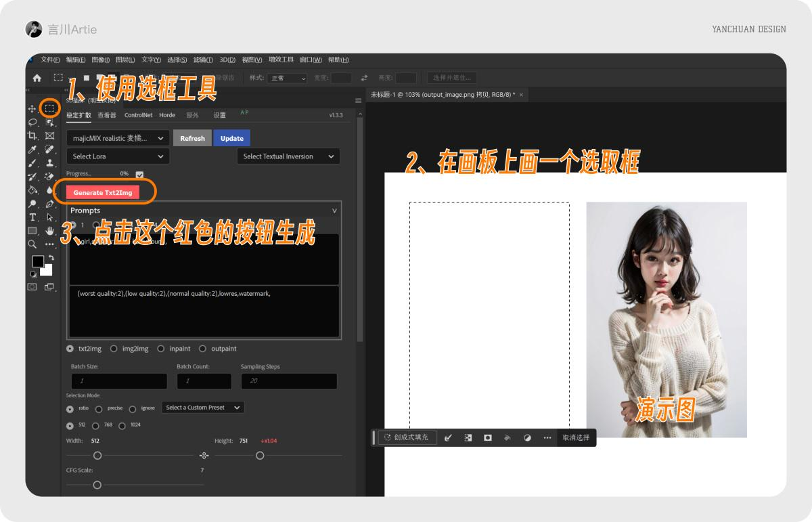Open the majicMIX realistic model dropdown

pyautogui.click(x=117, y=137)
